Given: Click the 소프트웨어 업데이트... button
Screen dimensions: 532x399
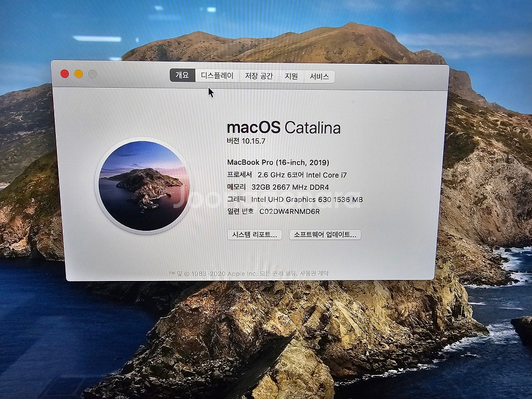Looking at the screenshot, I should [325, 235].
